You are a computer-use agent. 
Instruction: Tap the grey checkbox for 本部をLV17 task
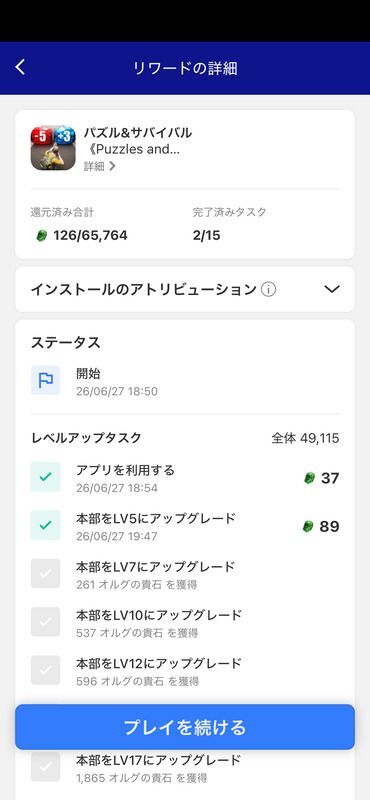click(x=45, y=767)
